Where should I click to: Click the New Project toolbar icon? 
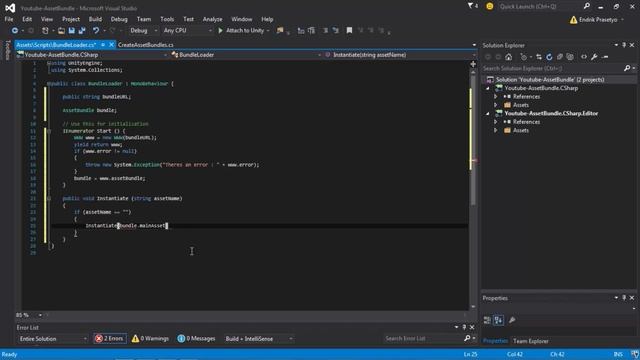coord(45,31)
